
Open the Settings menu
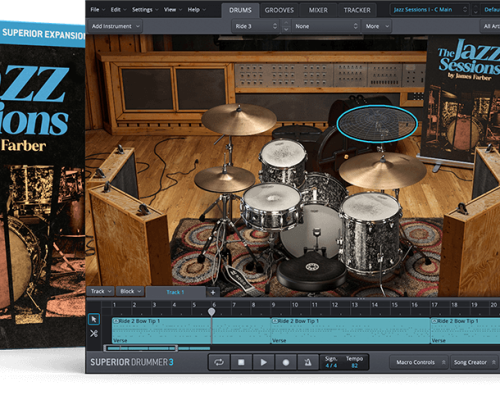click(x=144, y=10)
